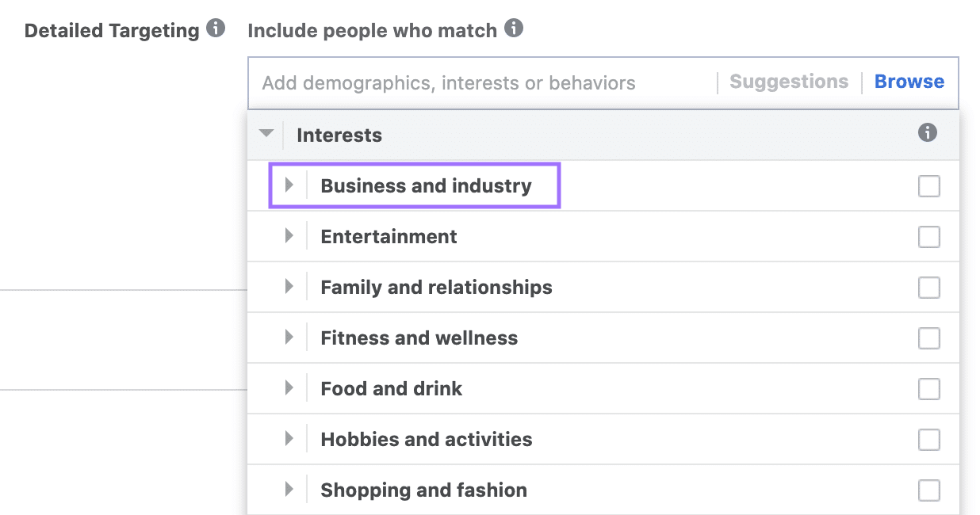Click the disclosure triangle next to Food and drink
The image size is (980, 515).
point(289,388)
